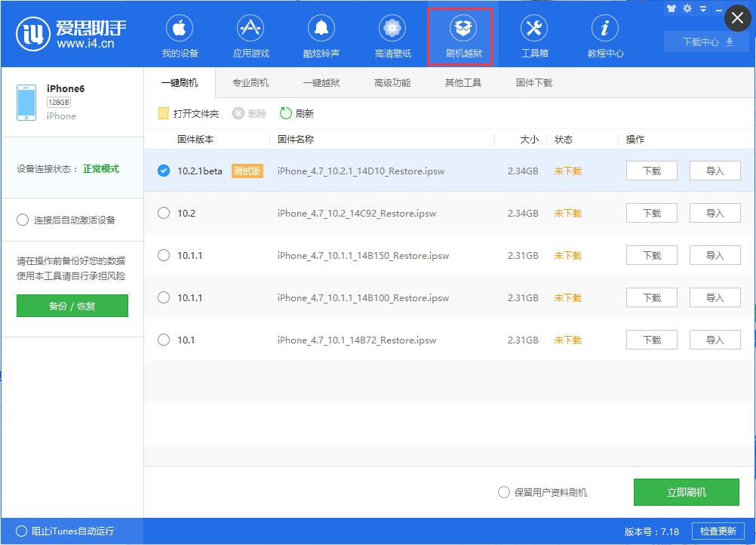Open 教程中心 tutorial center
The height and width of the screenshot is (545, 756).
[x=604, y=35]
